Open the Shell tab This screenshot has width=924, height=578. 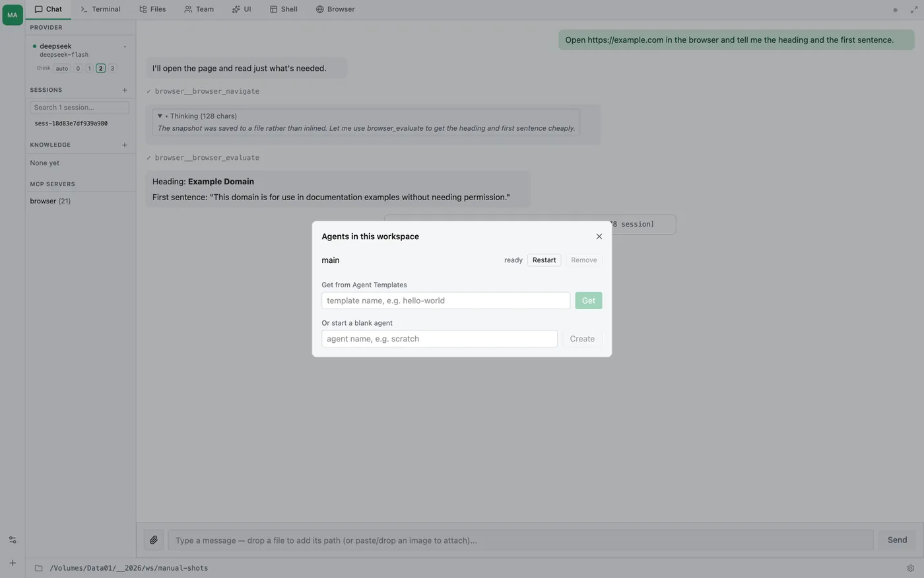click(x=284, y=9)
